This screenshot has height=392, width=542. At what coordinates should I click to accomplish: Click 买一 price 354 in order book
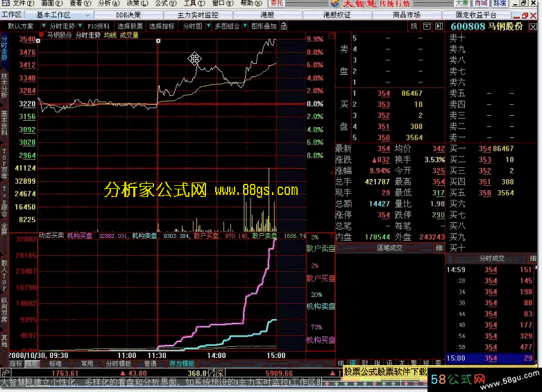[x=484, y=148]
